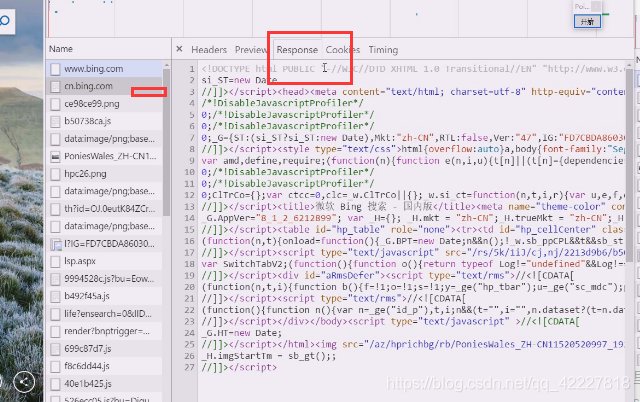Click the script icon beside b50738ca.js

pyautogui.click(x=55, y=121)
